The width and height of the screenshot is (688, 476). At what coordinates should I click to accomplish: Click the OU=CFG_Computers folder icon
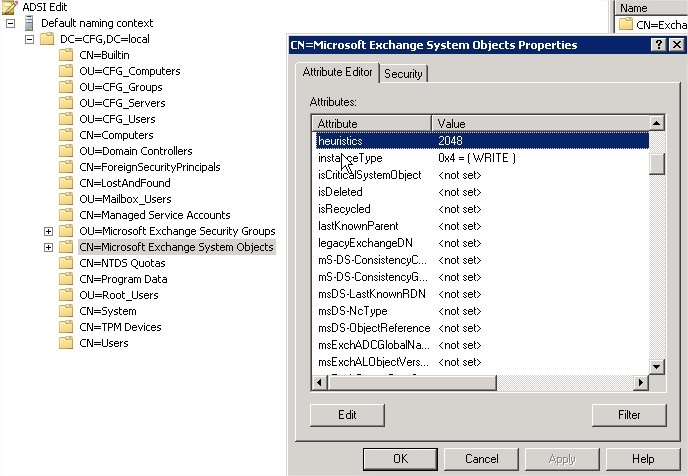(66, 71)
